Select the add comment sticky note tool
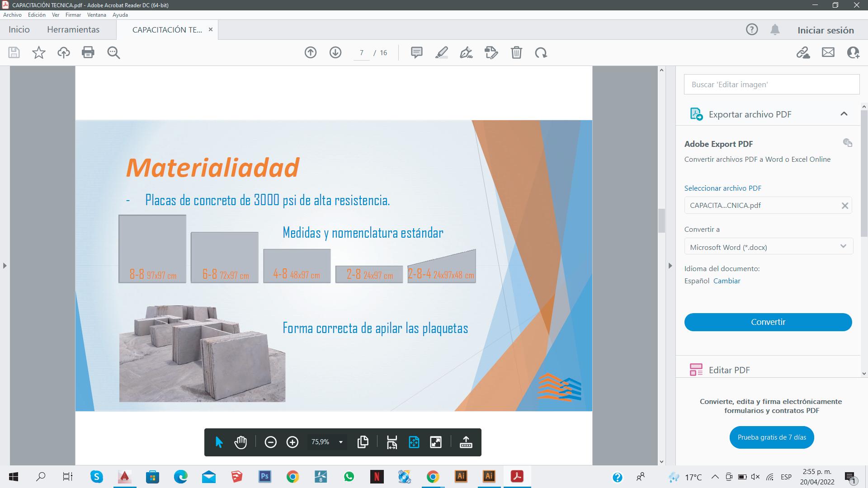 (416, 52)
